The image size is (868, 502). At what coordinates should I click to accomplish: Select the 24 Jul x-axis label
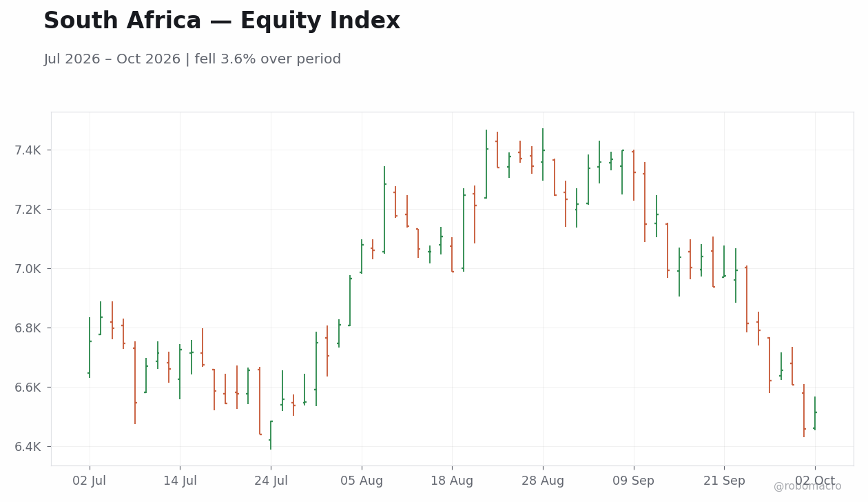point(271,481)
